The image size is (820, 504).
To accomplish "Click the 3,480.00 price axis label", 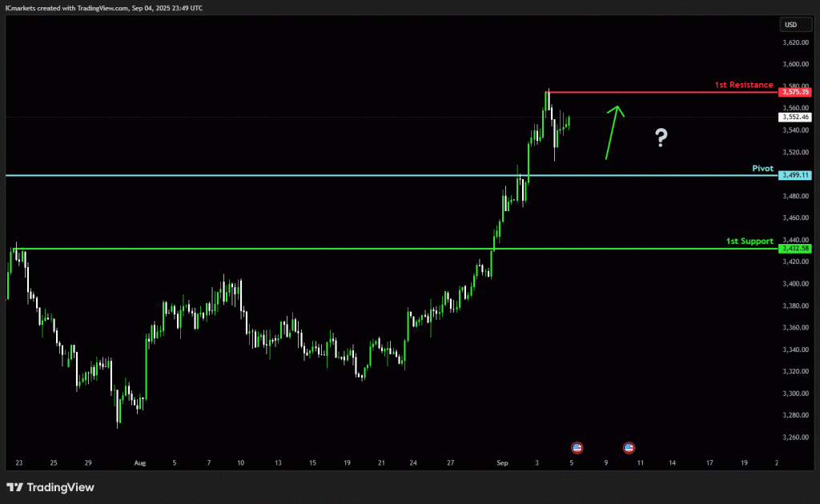I will tap(795, 196).
